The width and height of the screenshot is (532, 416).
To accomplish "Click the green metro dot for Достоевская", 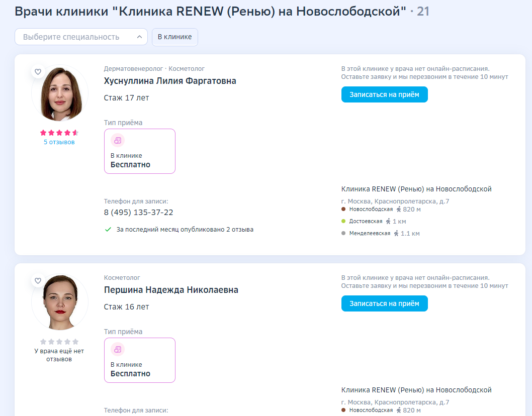I will tap(343, 220).
